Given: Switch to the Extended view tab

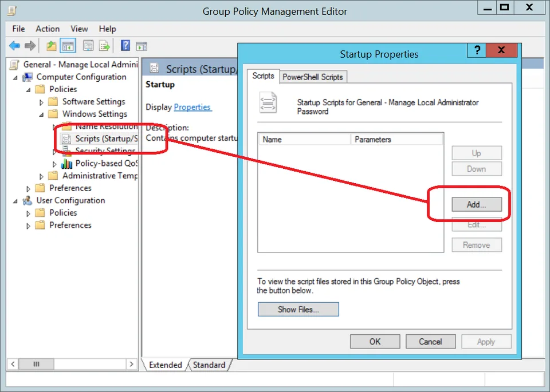Looking at the screenshot, I should pos(165,365).
